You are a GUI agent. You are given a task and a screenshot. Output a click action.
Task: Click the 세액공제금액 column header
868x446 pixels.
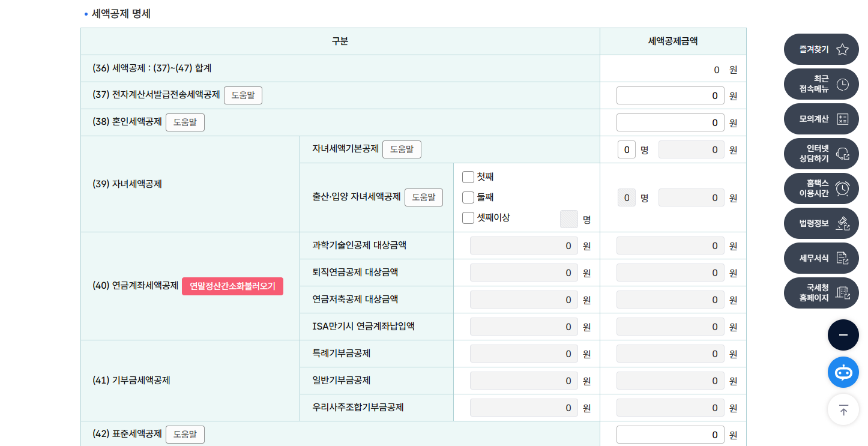coord(673,41)
